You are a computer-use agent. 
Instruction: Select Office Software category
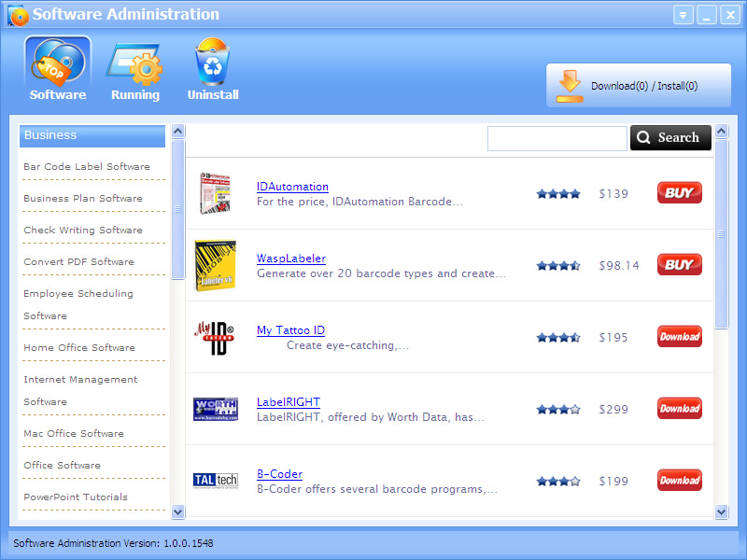[x=62, y=465]
